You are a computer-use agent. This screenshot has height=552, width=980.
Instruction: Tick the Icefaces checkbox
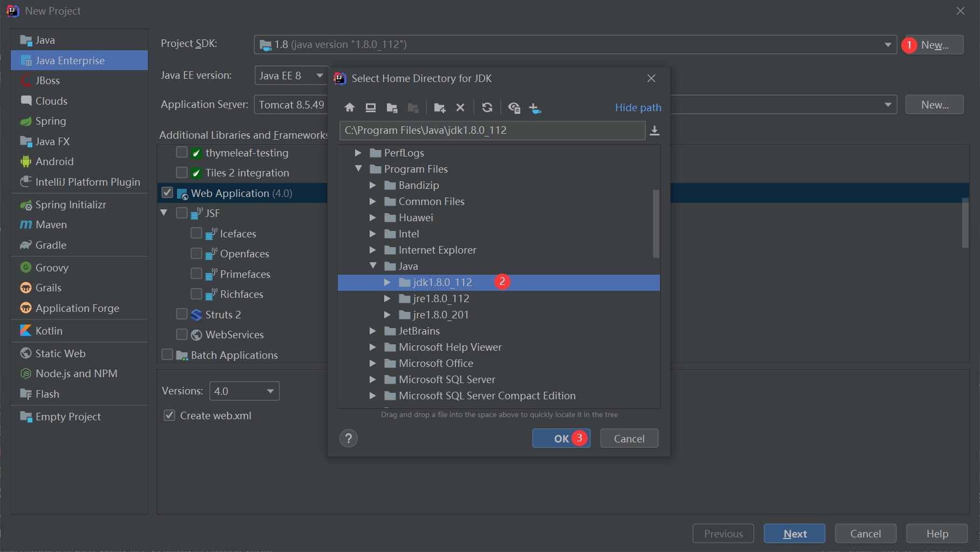(x=196, y=233)
